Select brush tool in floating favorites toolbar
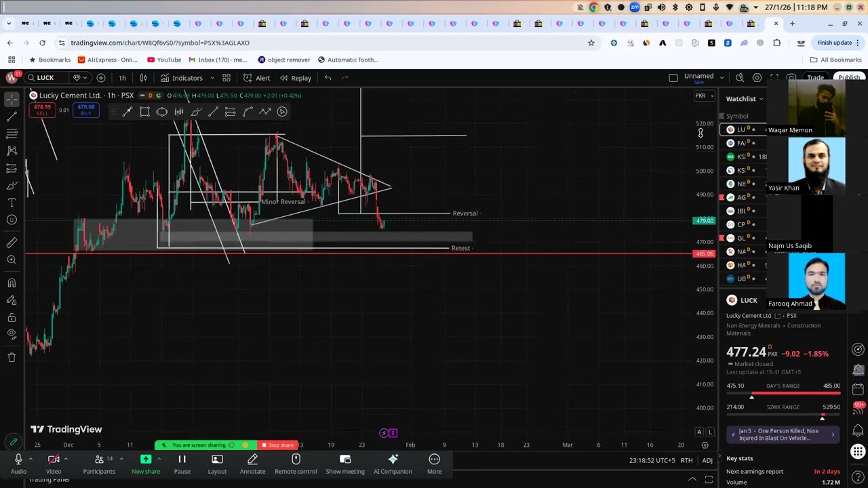868x488 pixels. point(196,112)
